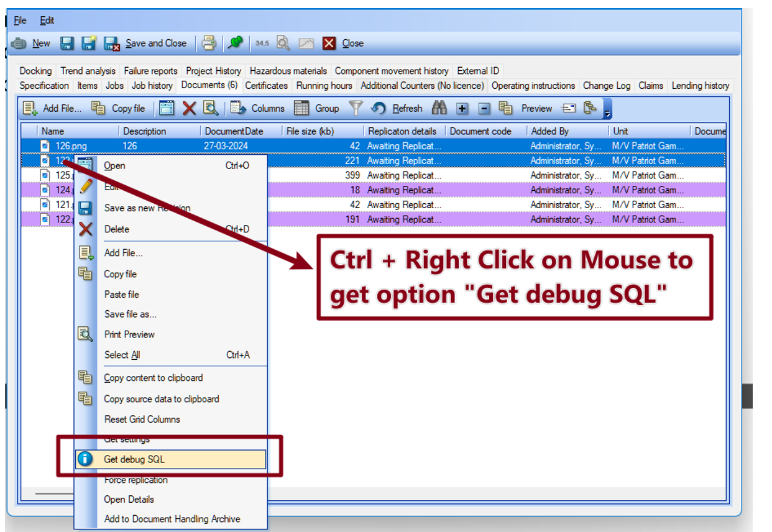Click the binoculars search icon

tap(439, 108)
